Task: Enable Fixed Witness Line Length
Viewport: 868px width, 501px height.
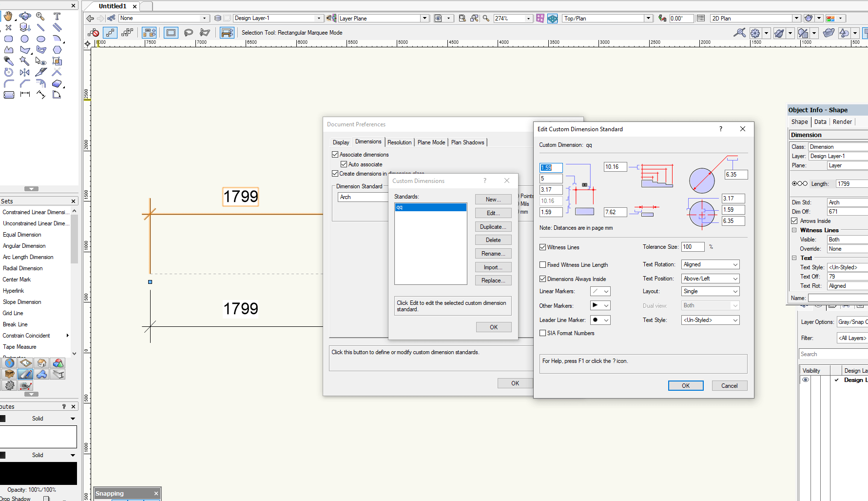Action: pos(543,264)
